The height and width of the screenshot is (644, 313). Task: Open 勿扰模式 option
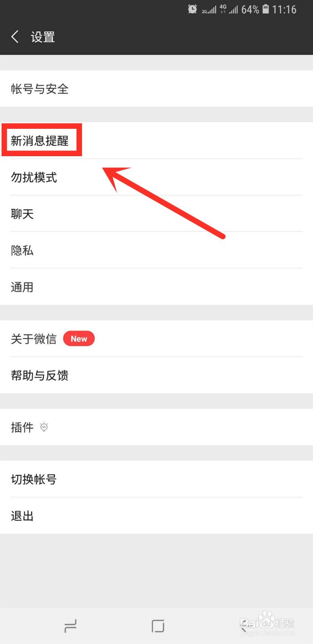click(x=156, y=177)
